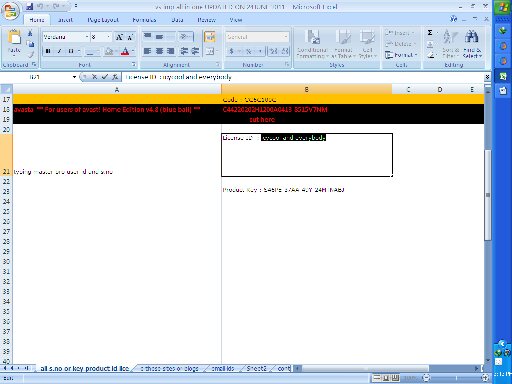512x384 pixels.
Task: Click Insert Function fx icon
Action: 115,77
